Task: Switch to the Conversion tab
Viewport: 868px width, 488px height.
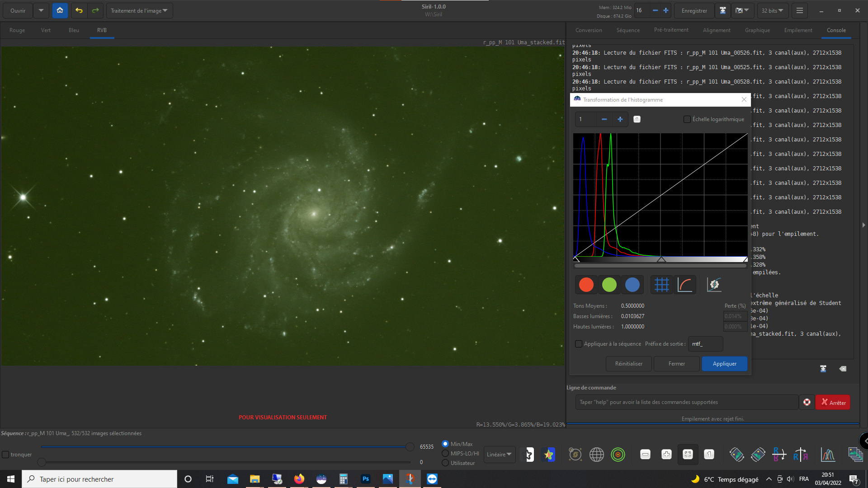Action: tap(589, 30)
